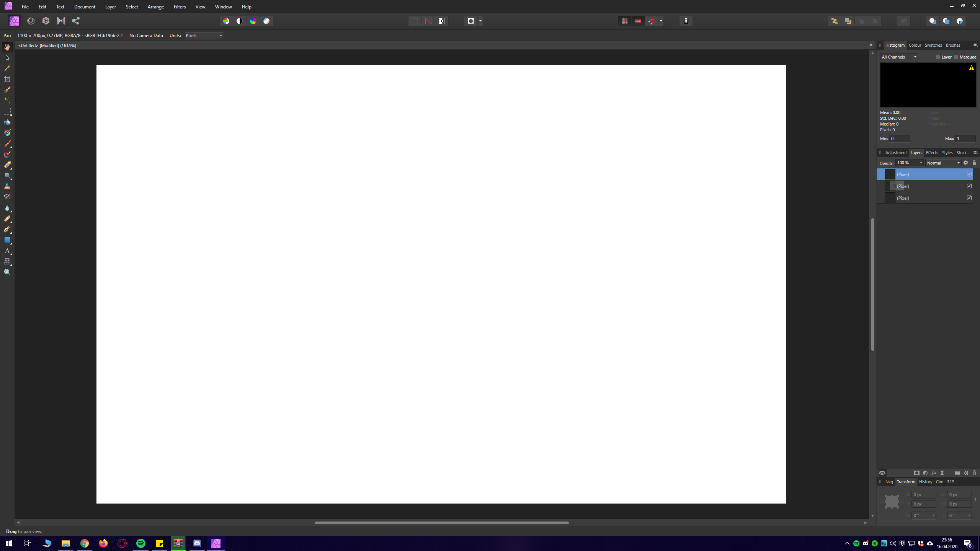Screen dimensions: 980x551
Task: Select the Rectangle shape tool
Action: tap(7, 240)
